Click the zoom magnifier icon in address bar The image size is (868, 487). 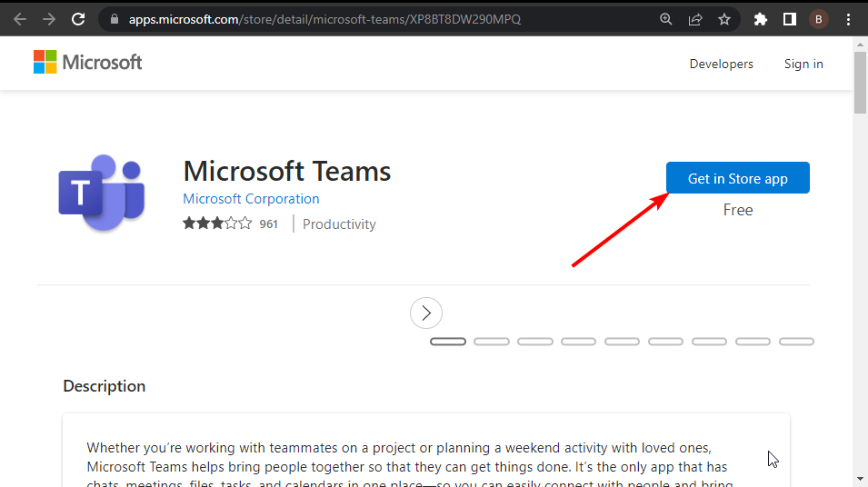[x=666, y=19]
